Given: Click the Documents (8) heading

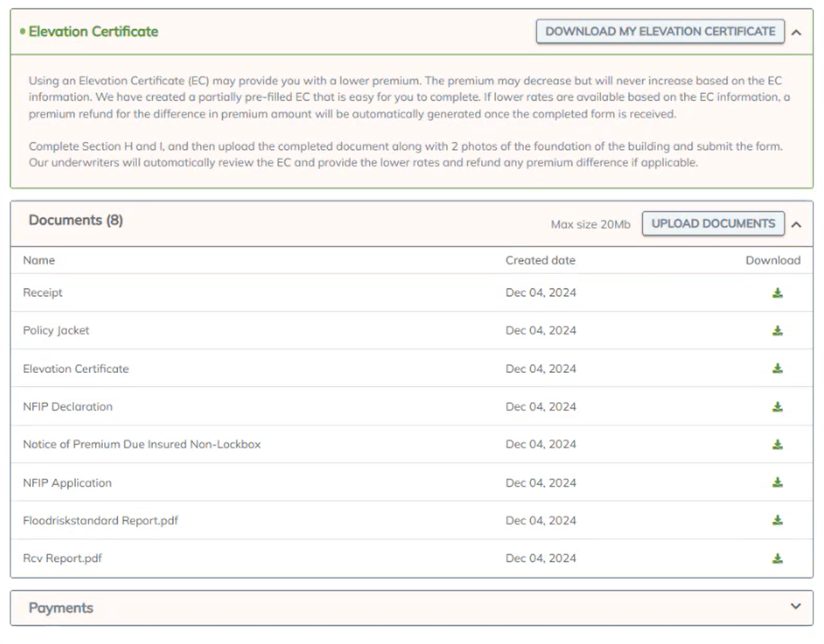Looking at the screenshot, I should tap(76, 220).
